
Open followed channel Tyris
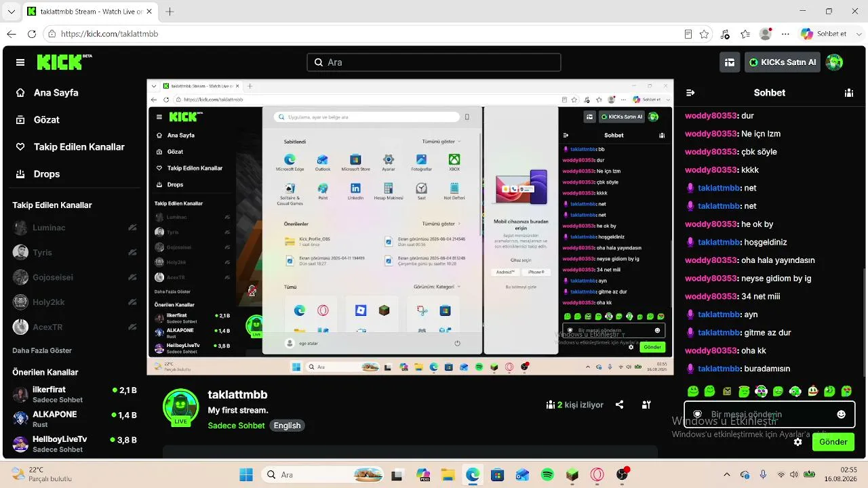(75, 252)
